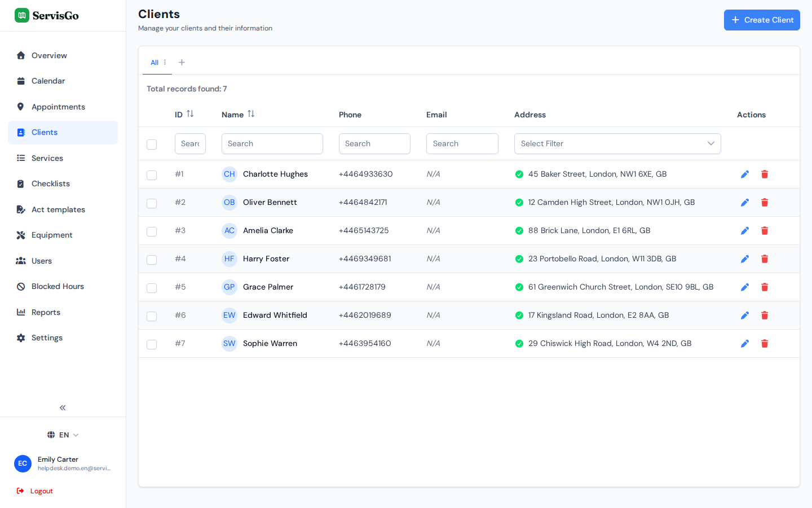Image resolution: width=812 pixels, height=508 pixels.
Task: Tick the checkbox for Amelia Clarke row
Action: pyautogui.click(x=152, y=231)
